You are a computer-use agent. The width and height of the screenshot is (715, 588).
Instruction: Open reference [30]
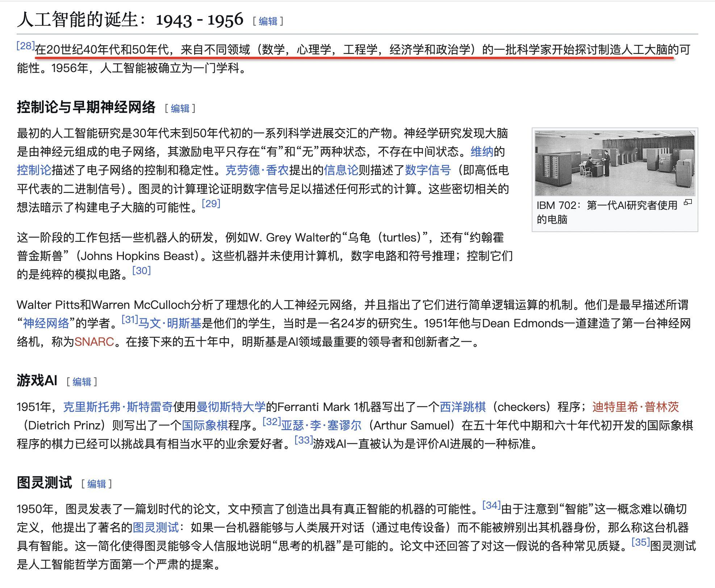tap(142, 270)
